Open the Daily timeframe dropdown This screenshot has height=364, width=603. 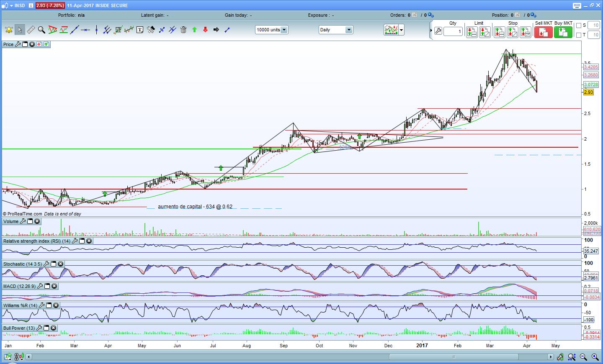pos(348,30)
